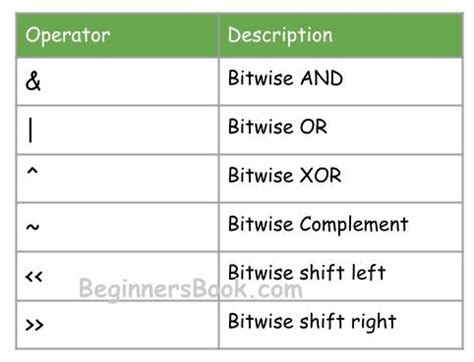The height and width of the screenshot is (362, 474).
Task: Click the BeginnersBook.com watermark
Action: [x=191, y=289]
